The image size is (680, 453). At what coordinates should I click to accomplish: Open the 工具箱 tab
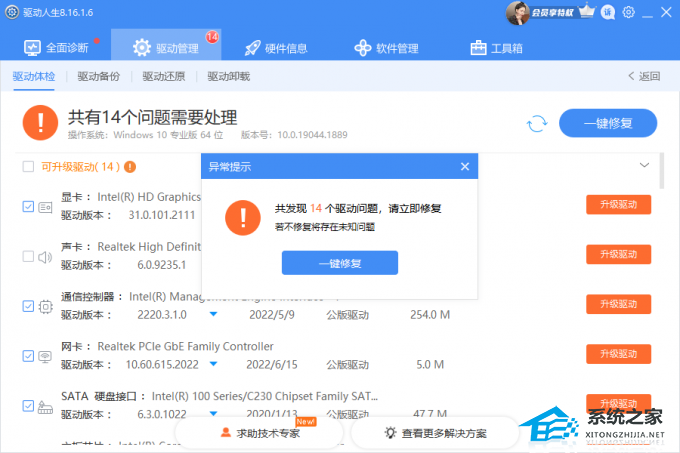click(497, 48)
